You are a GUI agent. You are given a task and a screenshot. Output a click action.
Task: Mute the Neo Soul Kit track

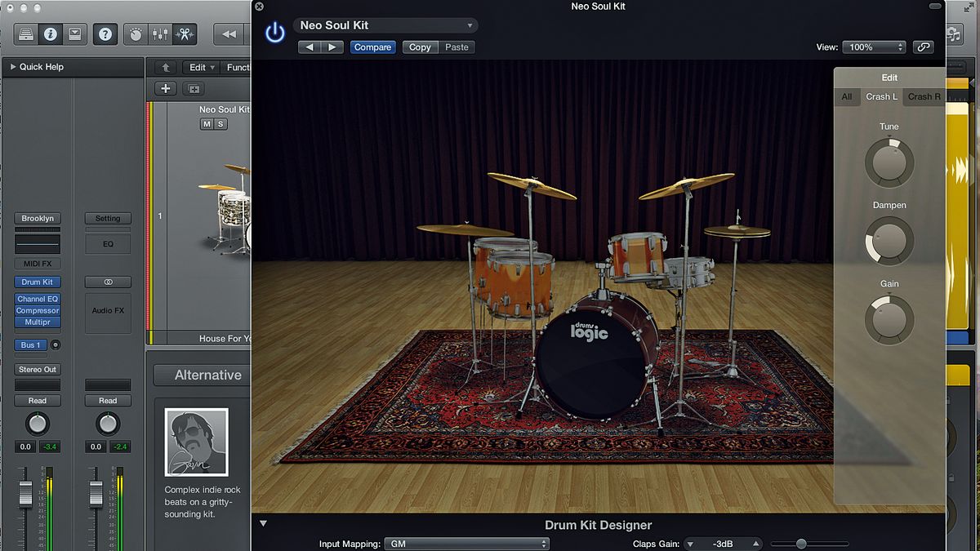click(205, 123)
